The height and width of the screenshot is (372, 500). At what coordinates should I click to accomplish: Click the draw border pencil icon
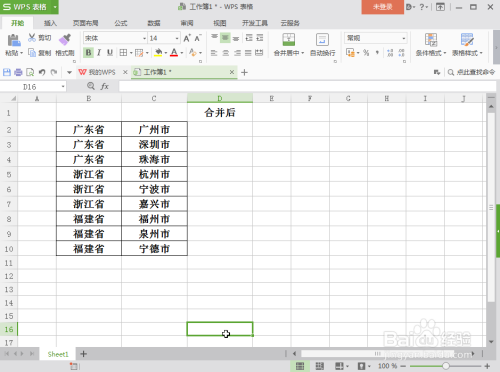coord(139,53)
